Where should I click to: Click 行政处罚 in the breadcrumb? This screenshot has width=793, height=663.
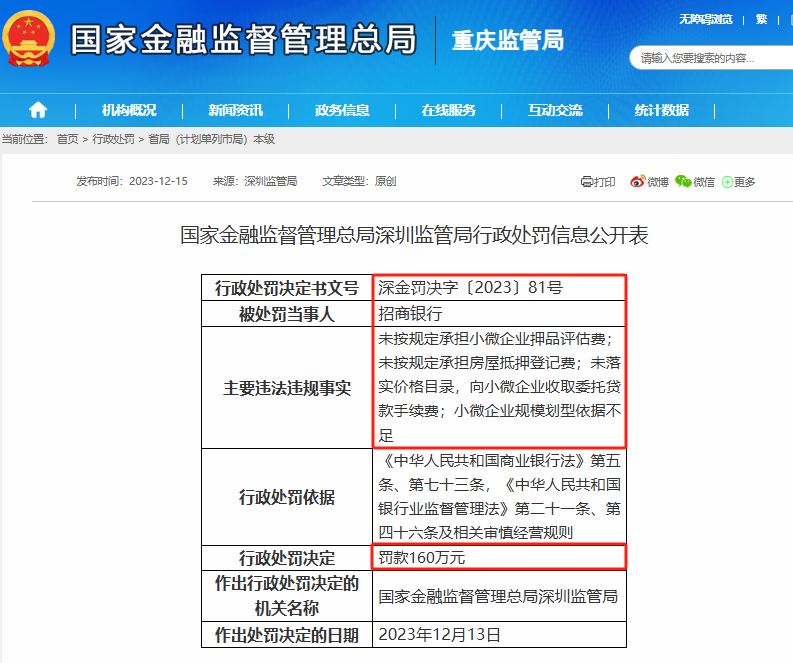[114, 139]
